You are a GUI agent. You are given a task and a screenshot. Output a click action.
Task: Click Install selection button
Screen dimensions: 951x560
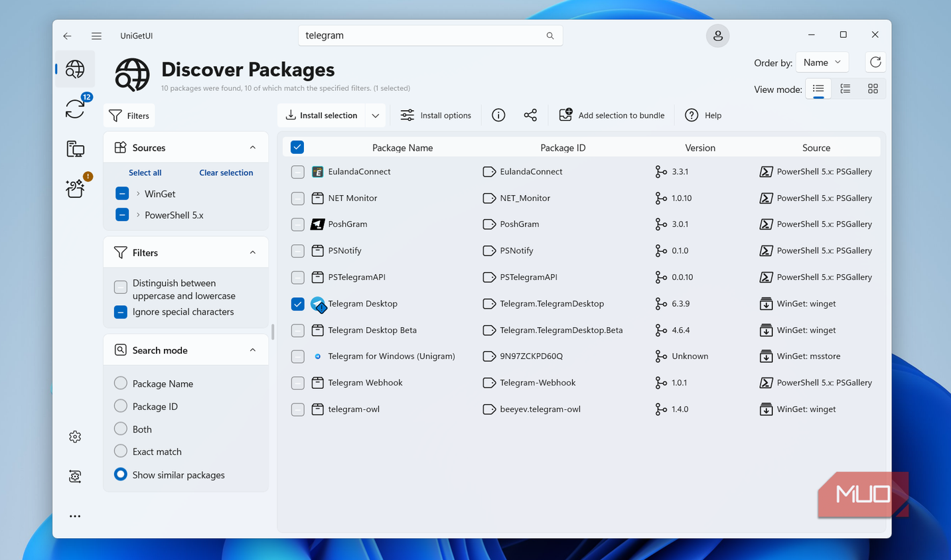coord(322,115)
